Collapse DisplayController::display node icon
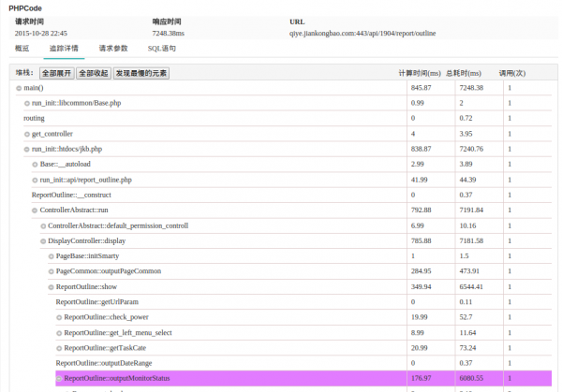The width and height of the screenshot is (562, 392). 43,241
